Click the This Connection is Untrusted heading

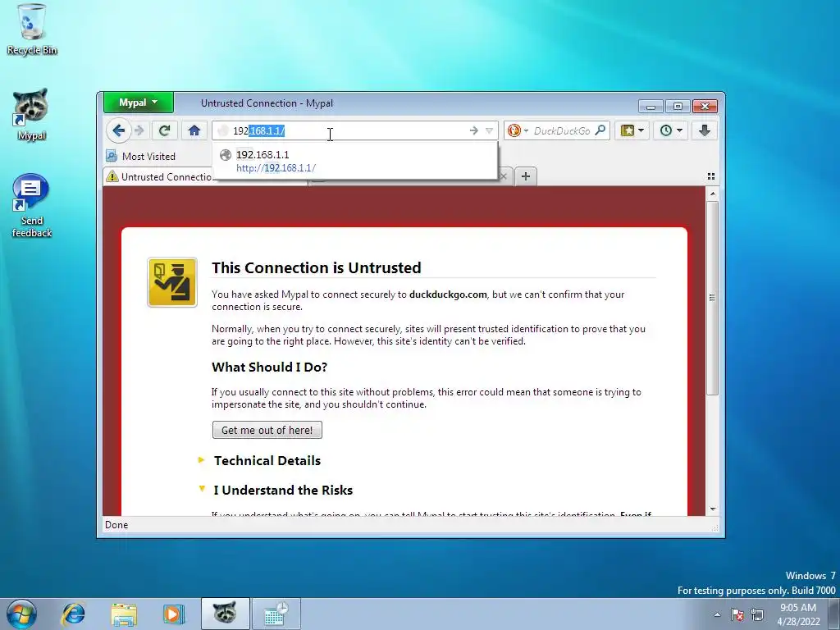[x=316, y=268]
